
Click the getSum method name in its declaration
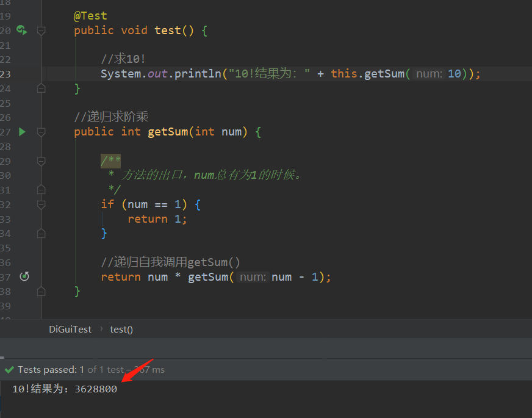(168, 132)
